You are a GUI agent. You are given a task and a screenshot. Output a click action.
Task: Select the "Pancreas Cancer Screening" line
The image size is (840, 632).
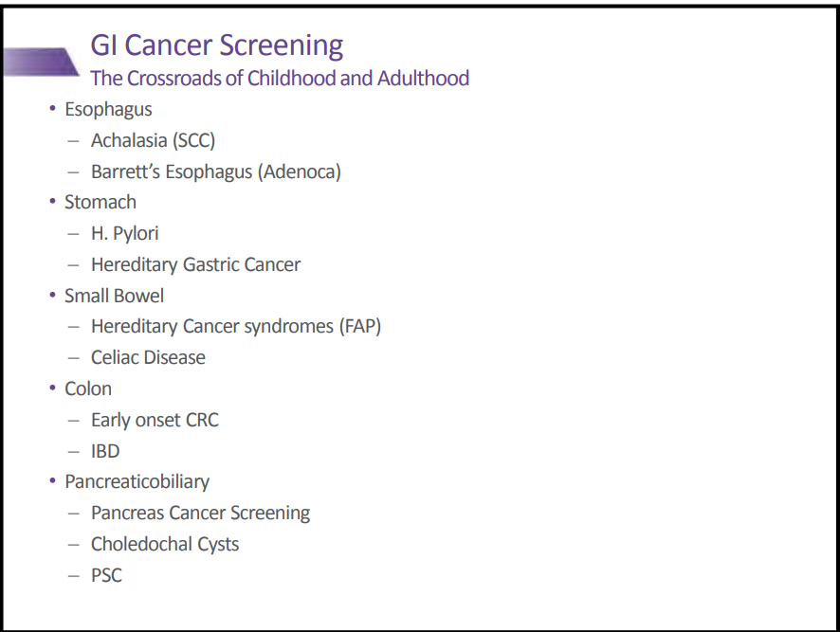tap(200, 513)
